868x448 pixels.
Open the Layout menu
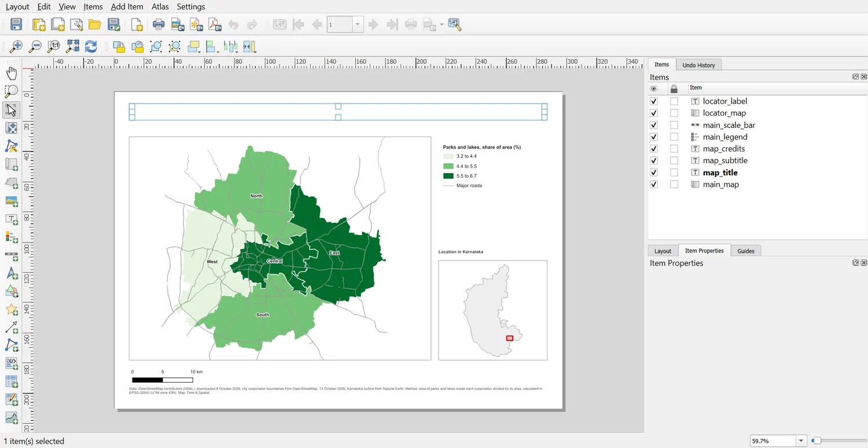coord(17,7)
